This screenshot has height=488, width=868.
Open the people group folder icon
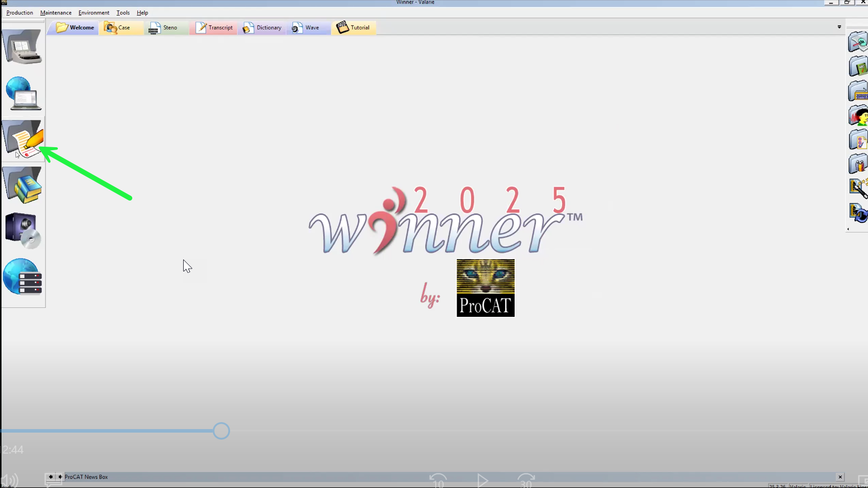pyautogui.click(x=858, y=164)
